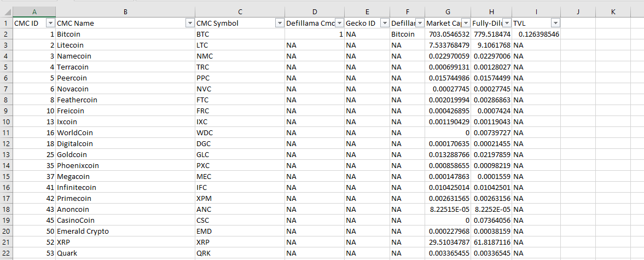The height and width of the screenshot is (260, 644).
Task: Click the WorldCoin cell
Action: click(125, 133)
